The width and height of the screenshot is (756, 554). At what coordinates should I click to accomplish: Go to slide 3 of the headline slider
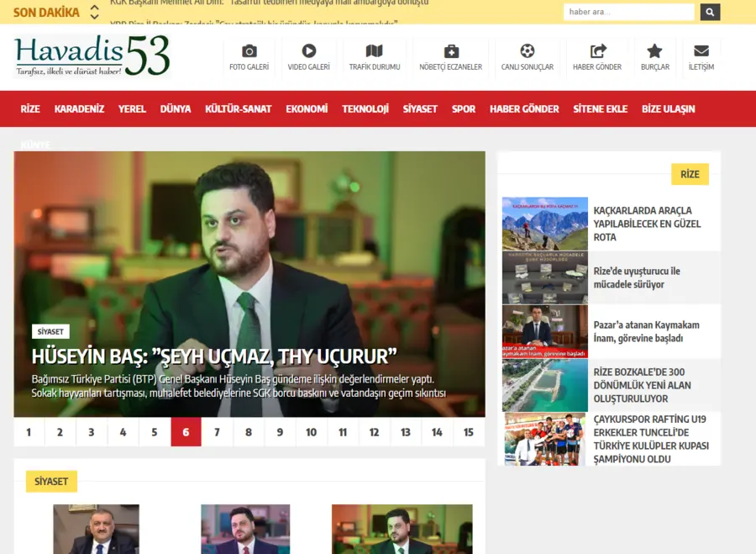click(x=92, y=432)
